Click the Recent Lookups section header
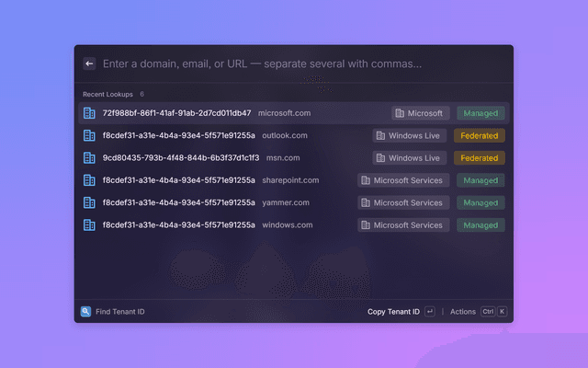The height and width of the screenshot is (368, 588). coord(107,94)
